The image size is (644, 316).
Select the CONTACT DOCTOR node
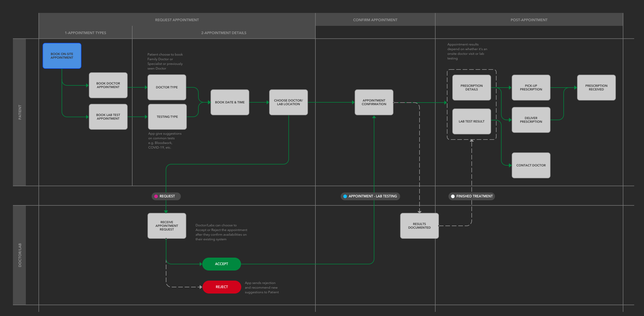click(x=531, y=165)
